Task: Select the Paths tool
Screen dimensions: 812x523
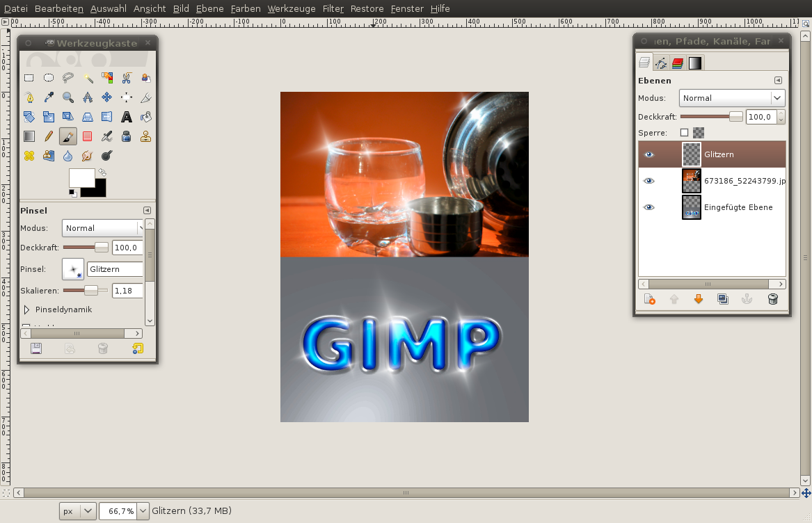Action: pyautogui.click(x=29, y=97)
